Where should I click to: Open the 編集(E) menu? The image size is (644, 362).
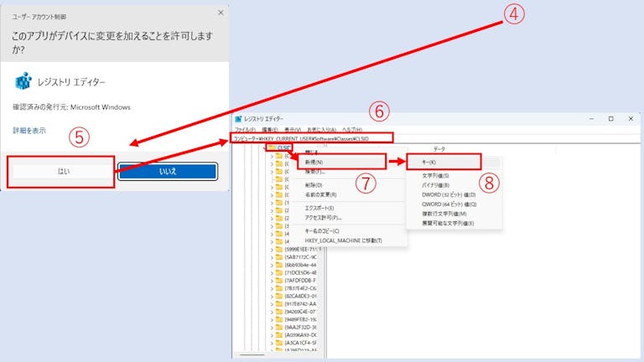click(x=270, y=130)
